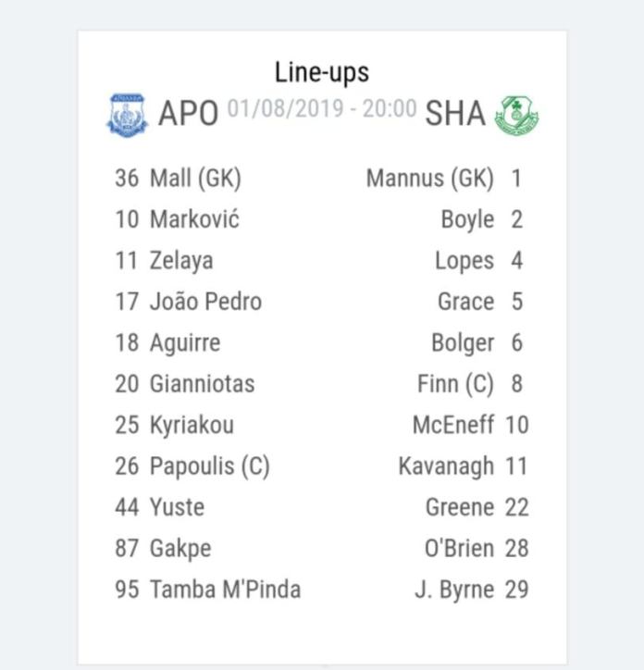The height and width of the screenshot is (670, 644).
Task: Open McEneff number 10 entry
Action: [x=471, y=425]
